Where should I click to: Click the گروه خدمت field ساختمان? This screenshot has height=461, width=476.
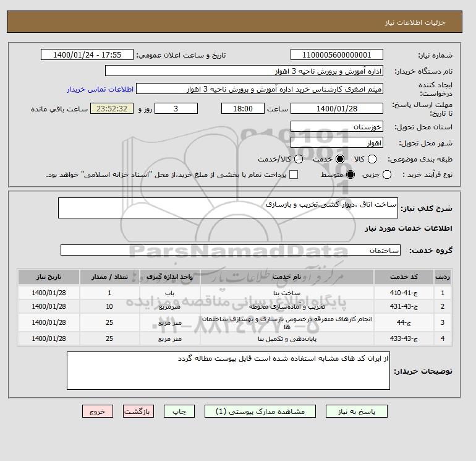[x=231, y=250]
